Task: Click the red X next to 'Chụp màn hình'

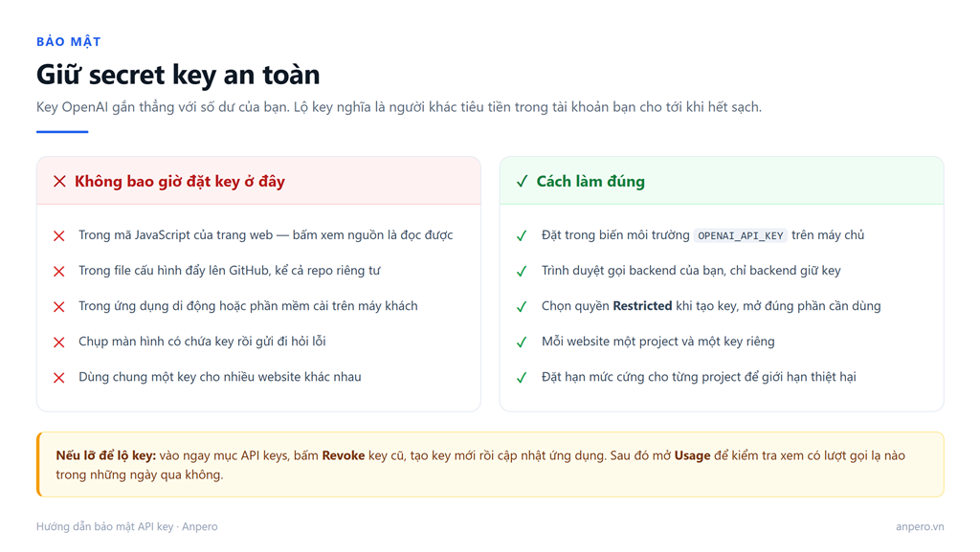Action: 58,342
